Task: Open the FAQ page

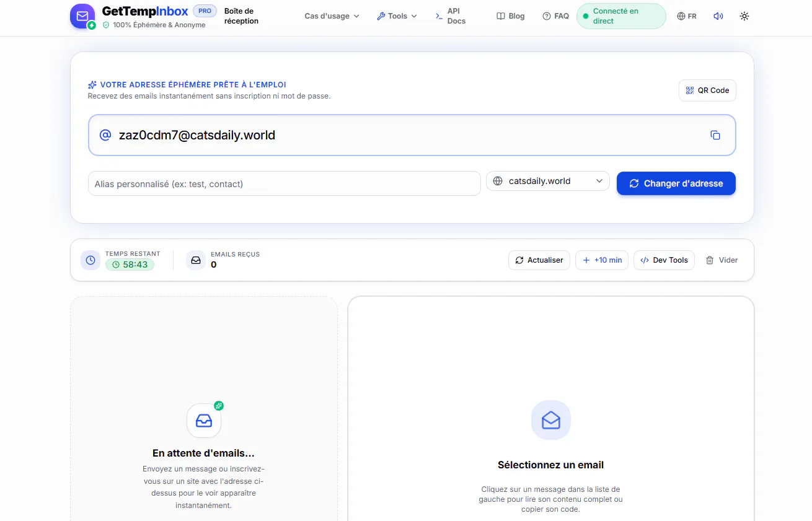Action: click(555, 16)
